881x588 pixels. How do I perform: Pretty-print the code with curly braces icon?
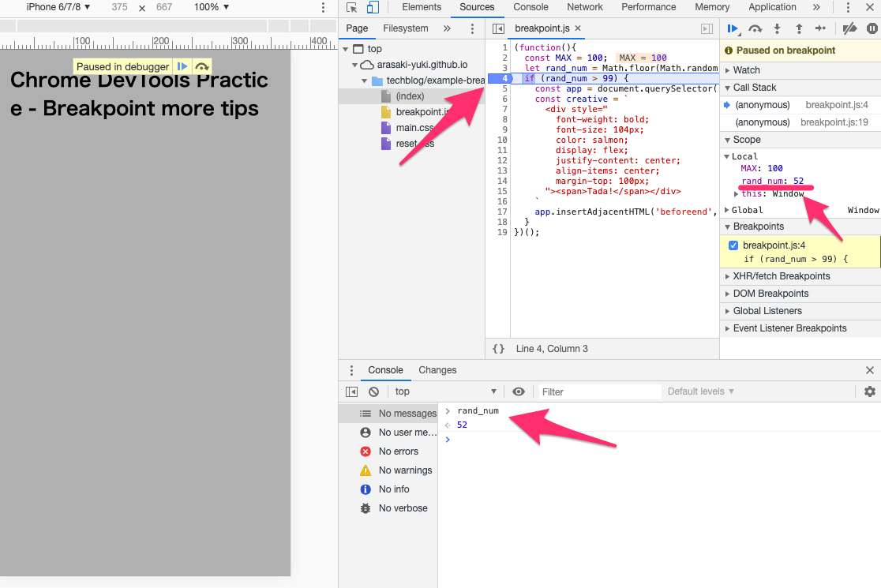click(x=498, y=349)
